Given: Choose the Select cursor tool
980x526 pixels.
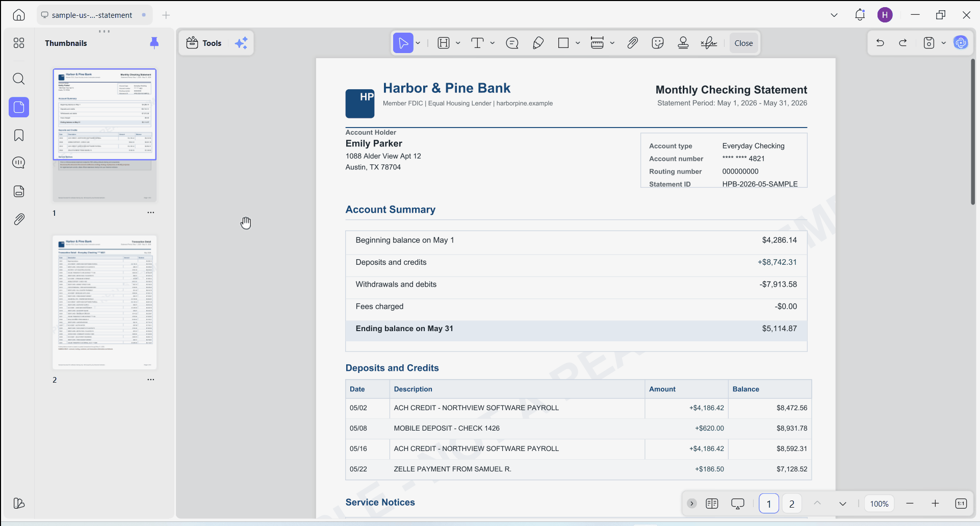Looking at the screenshot, I should 403,43.
